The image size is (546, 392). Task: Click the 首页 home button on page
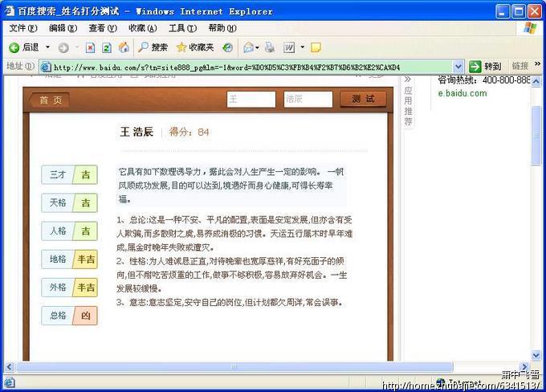coord(50,100)
